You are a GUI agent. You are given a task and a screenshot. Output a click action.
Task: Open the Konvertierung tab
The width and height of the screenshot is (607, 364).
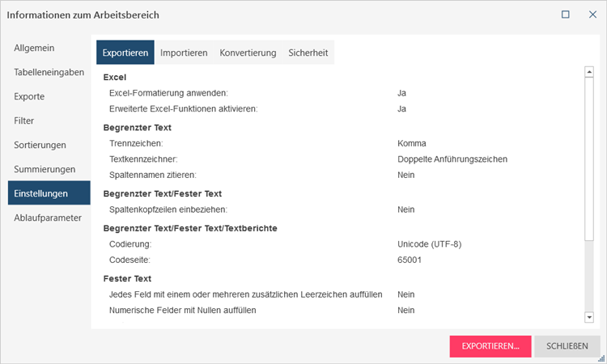pyautogui.click(x=248, y=53)
